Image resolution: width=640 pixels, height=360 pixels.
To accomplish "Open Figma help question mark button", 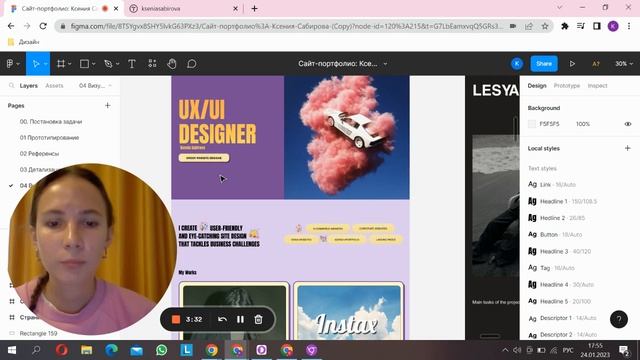I will click(619, 319).
